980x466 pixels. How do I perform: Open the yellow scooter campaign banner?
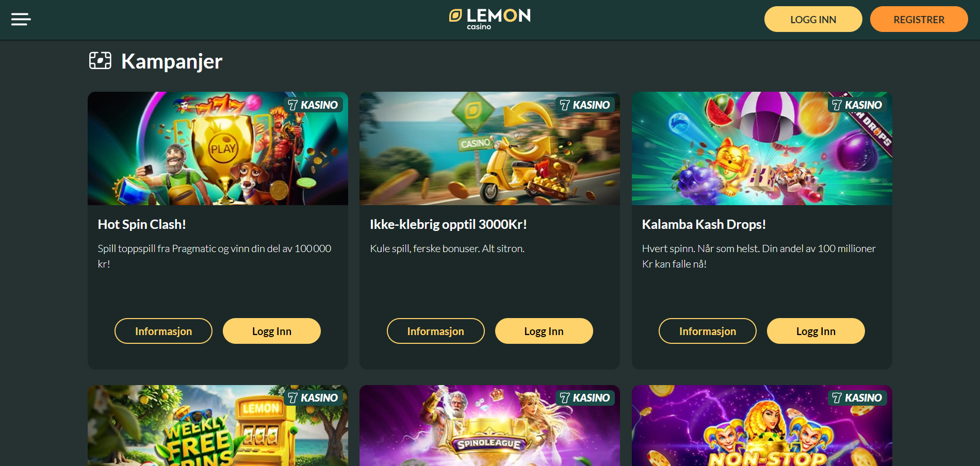click(489, 148)
